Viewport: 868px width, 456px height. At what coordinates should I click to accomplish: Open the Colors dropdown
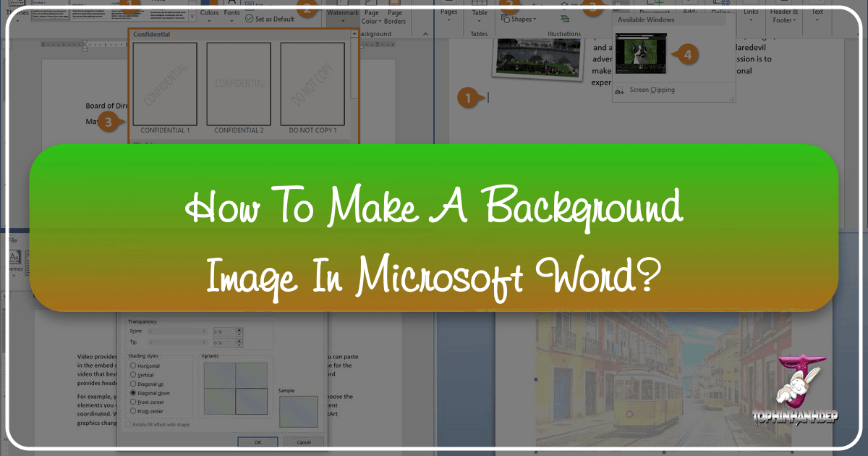pyautogui.click(x=209, y=14)
